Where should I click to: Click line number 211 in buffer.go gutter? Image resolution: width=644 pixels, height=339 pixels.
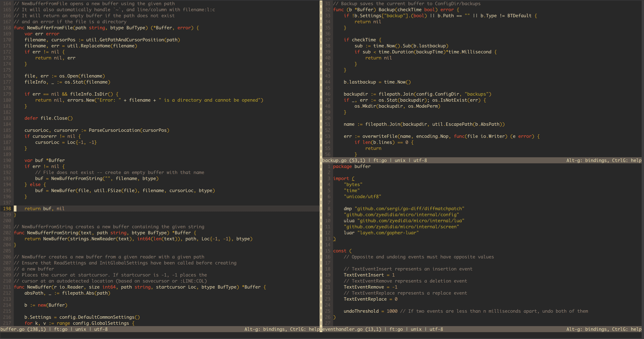point(7,287)
